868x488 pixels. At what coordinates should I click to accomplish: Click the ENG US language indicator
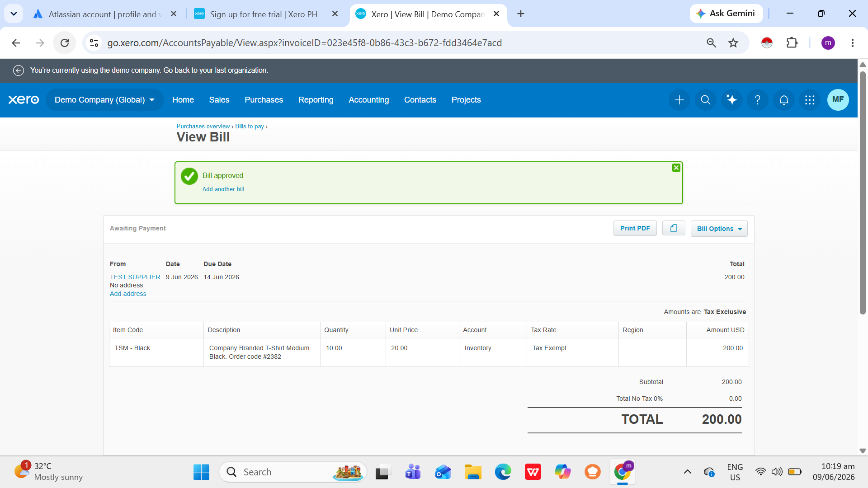pyautogui.click(x=735, y=472)
